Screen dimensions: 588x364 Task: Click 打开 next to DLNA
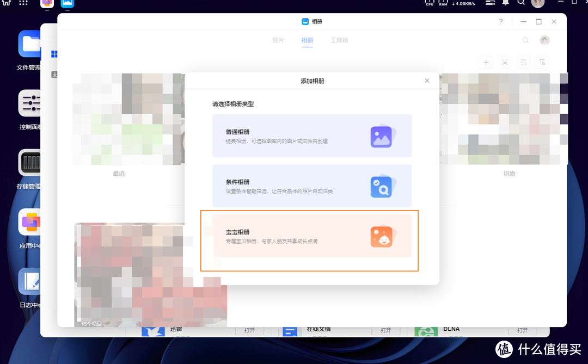[x=522, y=330]
